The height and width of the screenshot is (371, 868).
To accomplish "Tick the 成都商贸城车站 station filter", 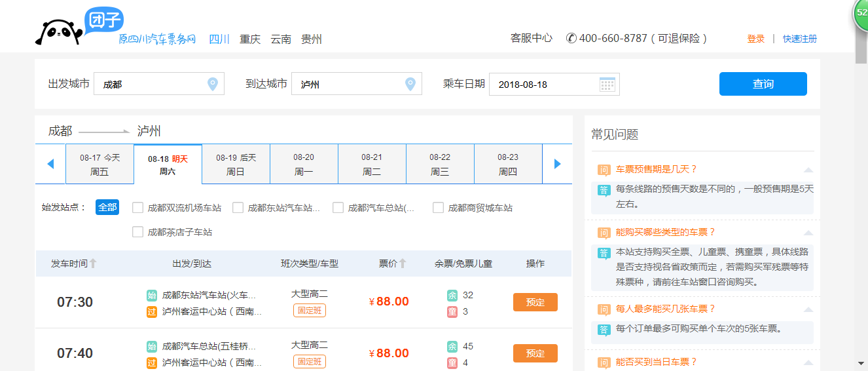I will click(x=438, y=208).
